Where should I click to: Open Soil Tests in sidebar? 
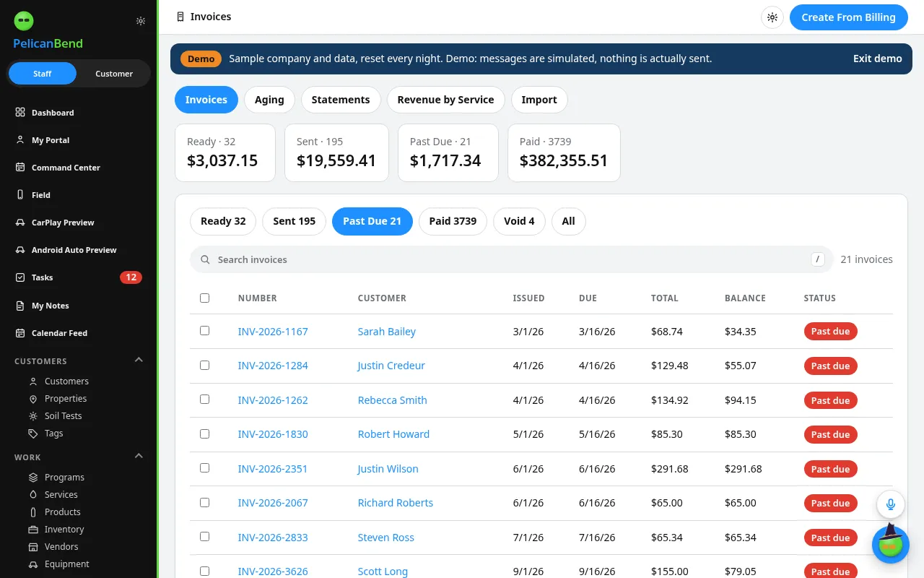point(63,416)
